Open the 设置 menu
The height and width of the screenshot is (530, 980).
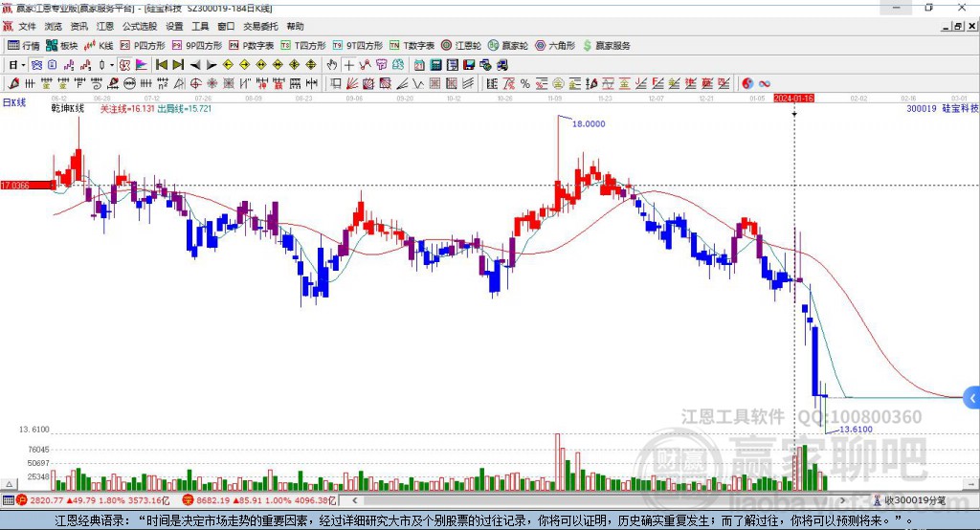174,26
